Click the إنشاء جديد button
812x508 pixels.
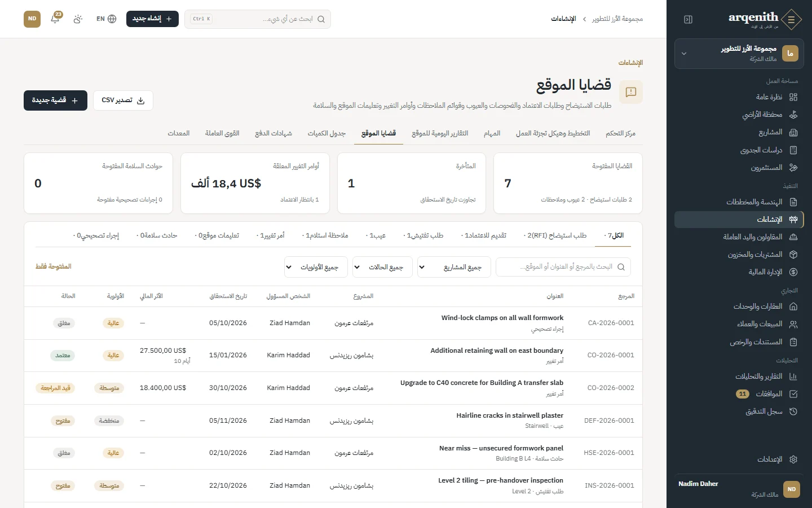click(152, 19)
